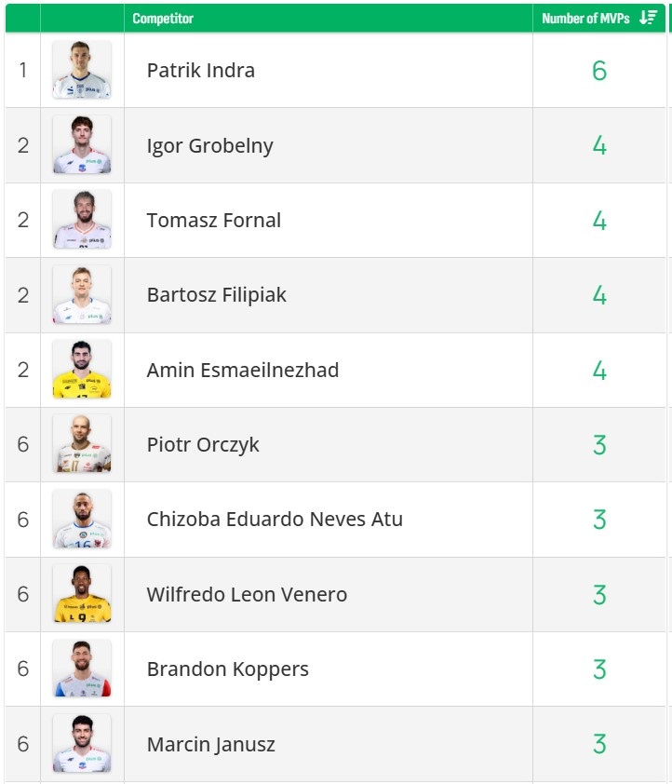Open Chizoba Eduardo Neves Atu's profile
The height and width of the screenshot is (784, 672).
[x=275, y=520]
